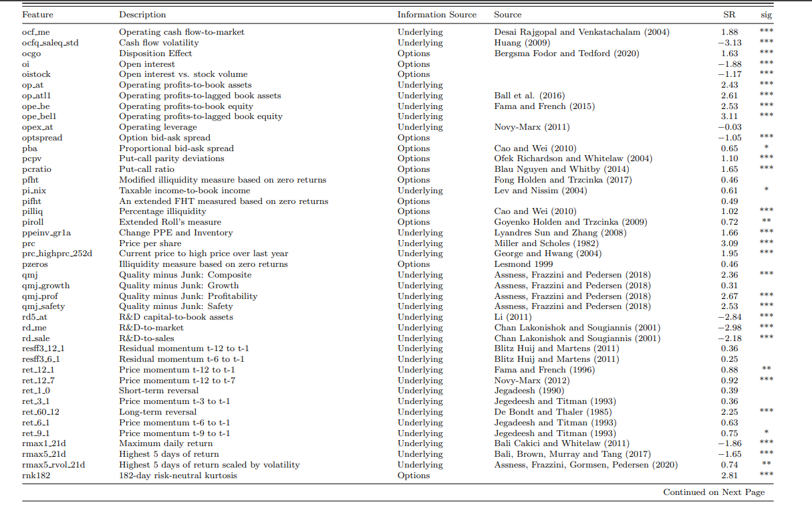Click 'Novy-Marx (2012)' source

[531, 380]
